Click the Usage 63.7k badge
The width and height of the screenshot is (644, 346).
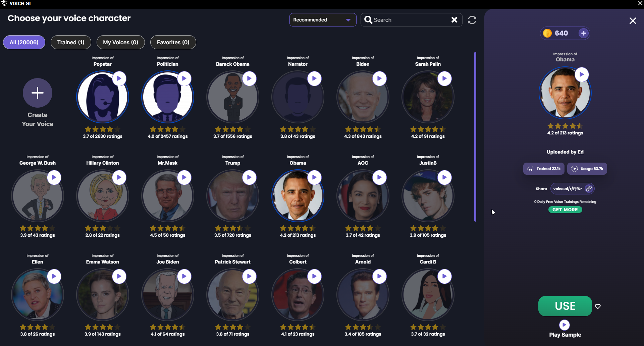pyautogui.click(x=587, y=169)
